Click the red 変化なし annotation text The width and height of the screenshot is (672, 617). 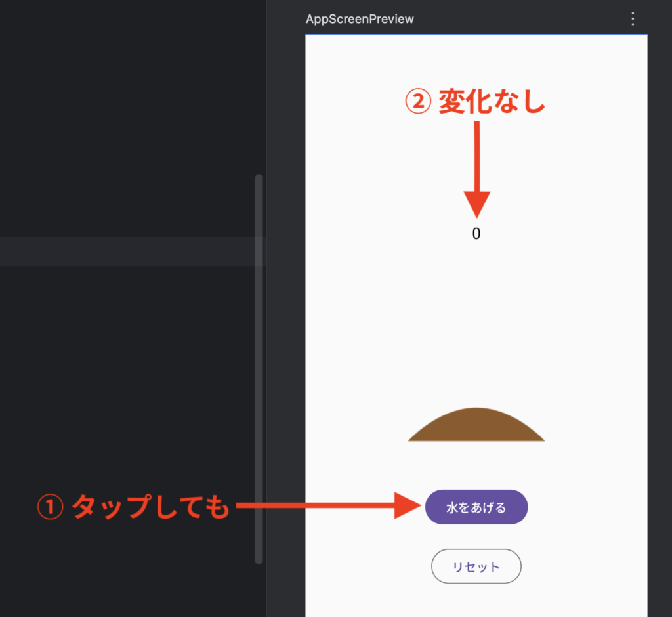[492, 102]
